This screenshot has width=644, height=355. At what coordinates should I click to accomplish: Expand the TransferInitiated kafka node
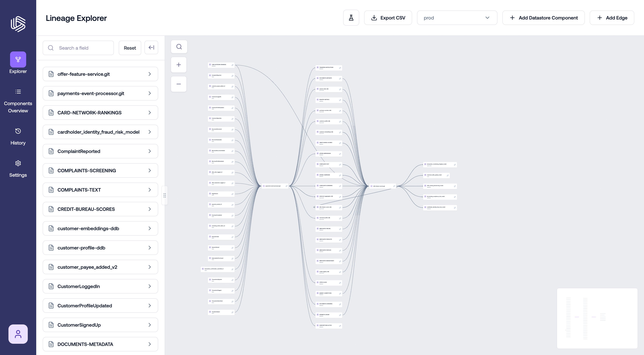pyautogui.click(x=232, y=312)
